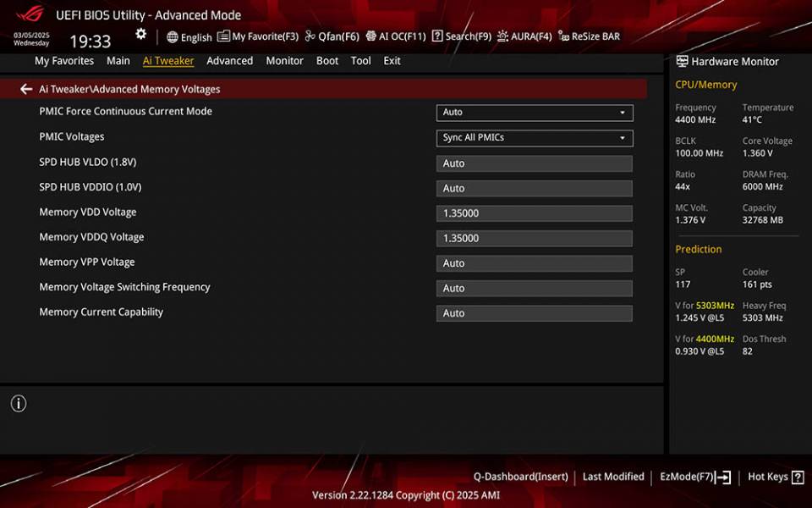This screenshot has width=812, height=508.
Task: Click Frequency 4400 MHz reading
Action: pyautogui.click(x=695, y=113)
